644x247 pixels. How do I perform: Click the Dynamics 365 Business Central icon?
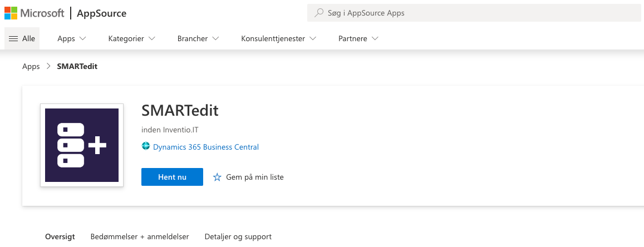point(146,147)
